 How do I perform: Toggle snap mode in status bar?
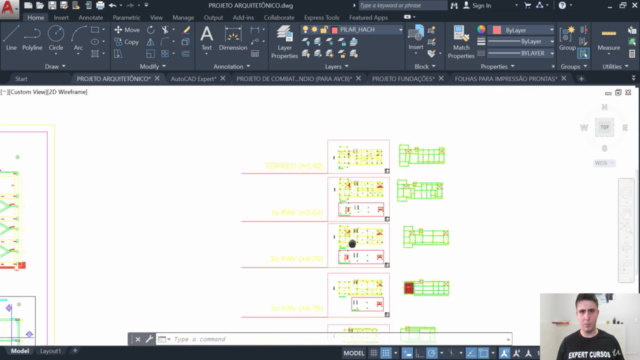(386, 353)
